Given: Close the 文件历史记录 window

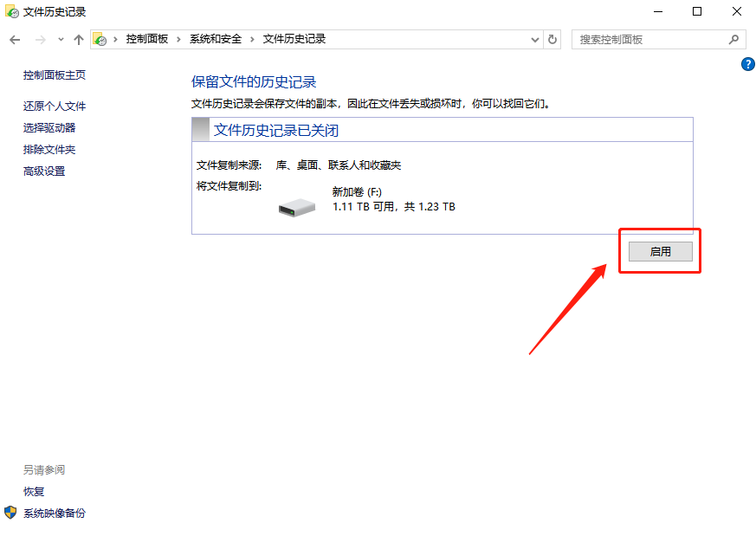Looking at the screenshot, I should tap(737, 11).
